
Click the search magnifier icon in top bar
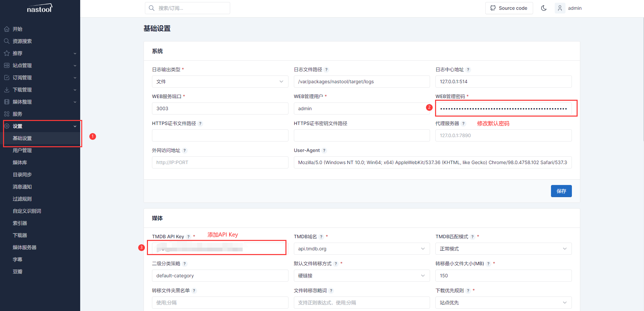(152, 8)
